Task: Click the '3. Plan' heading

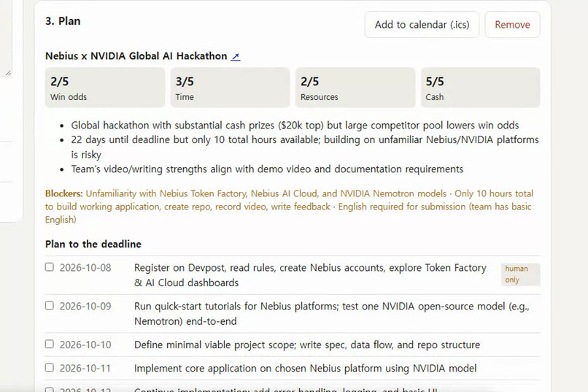Action: 63,21
